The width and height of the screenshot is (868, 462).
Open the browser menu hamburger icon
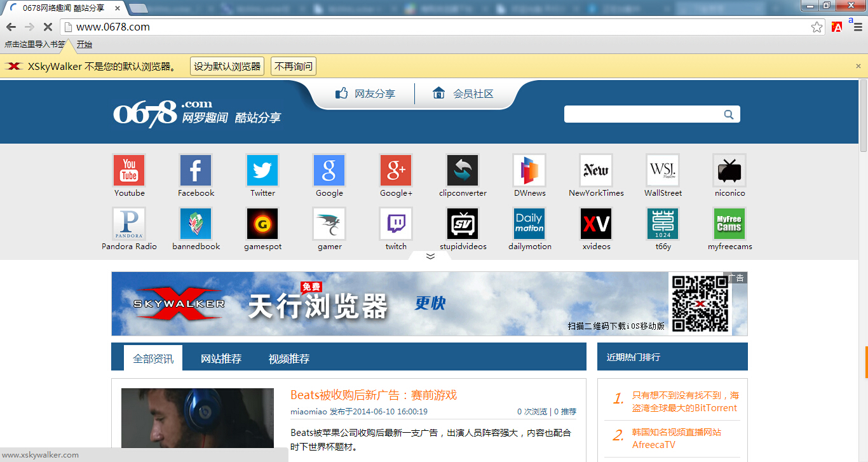coord(857,27)
